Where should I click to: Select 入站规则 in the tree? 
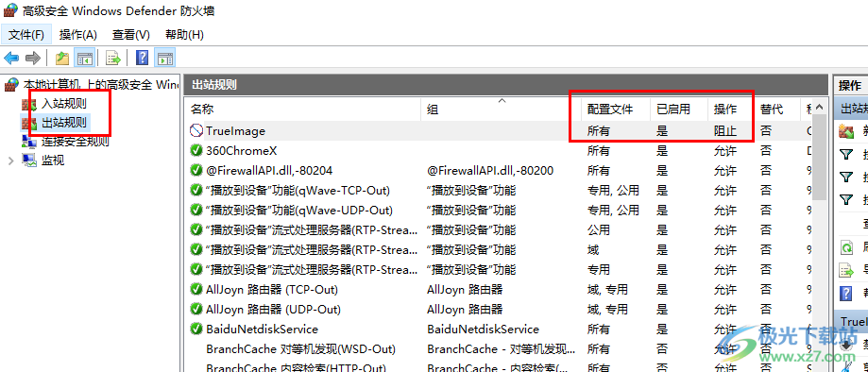(x=64, y=104)
